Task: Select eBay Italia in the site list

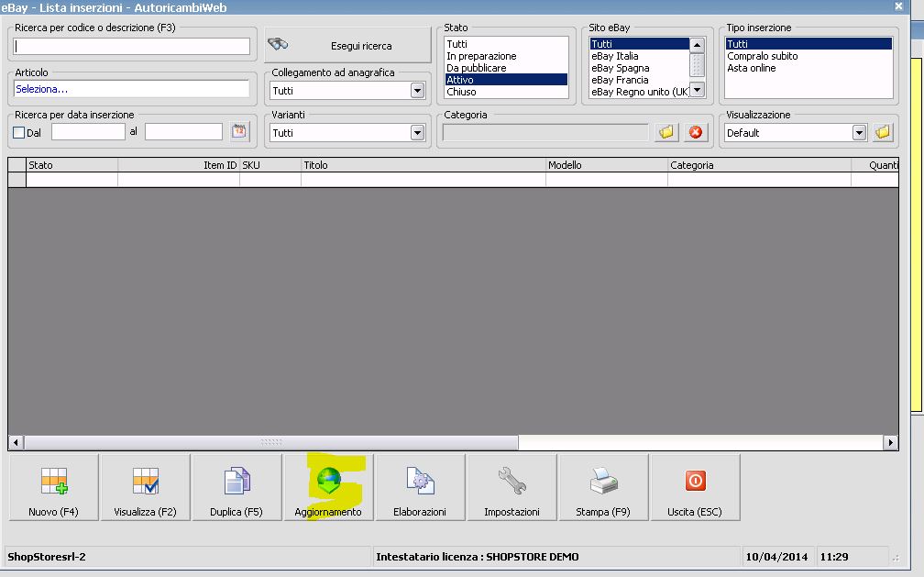Action: (x=640, y=56)
